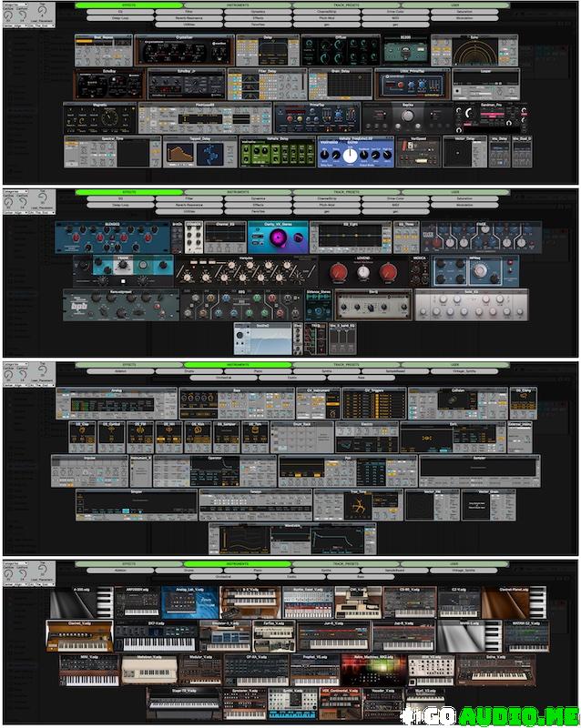Select the PitchLoop89 device
Viewport: 581px width, 728px height.
[x=205, y=118]
